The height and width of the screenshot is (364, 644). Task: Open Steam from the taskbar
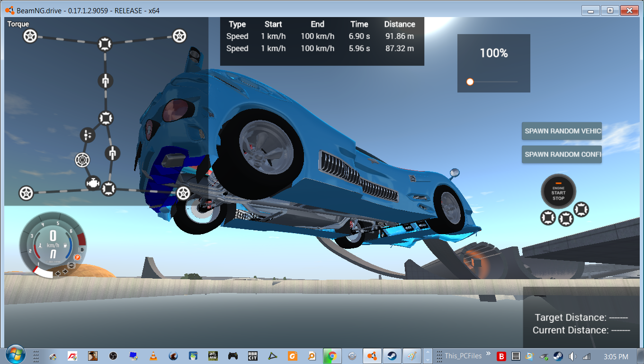392,355
